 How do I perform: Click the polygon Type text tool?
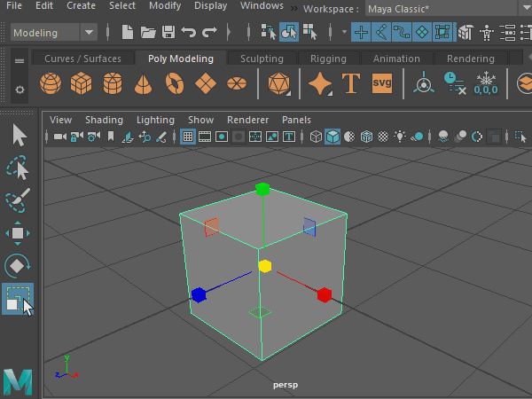[351, 84]
